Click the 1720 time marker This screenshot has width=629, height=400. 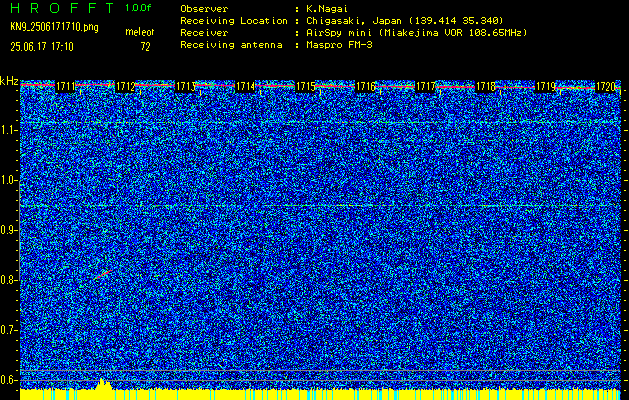(x=605, y=86)
